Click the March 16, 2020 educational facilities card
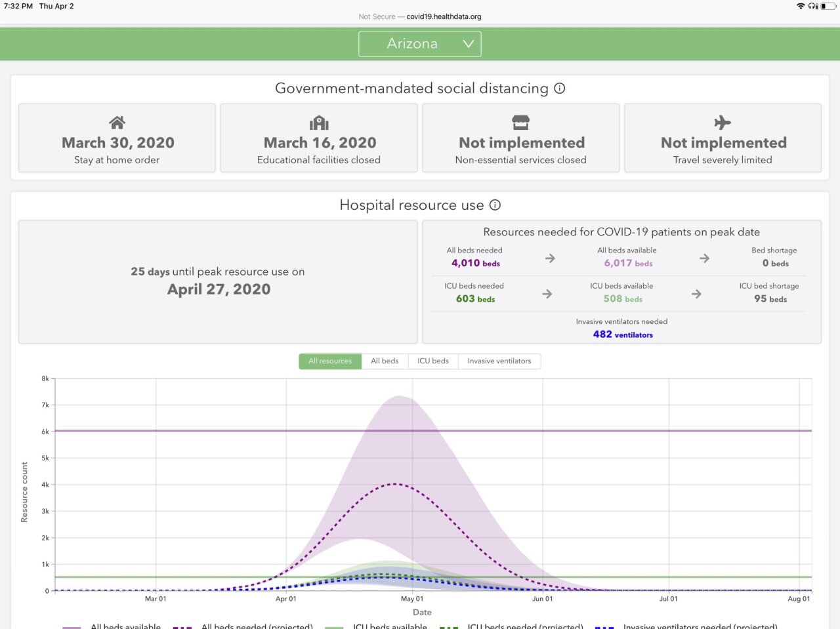The width and height of the screenshot is (840, 629). point(319,138)
